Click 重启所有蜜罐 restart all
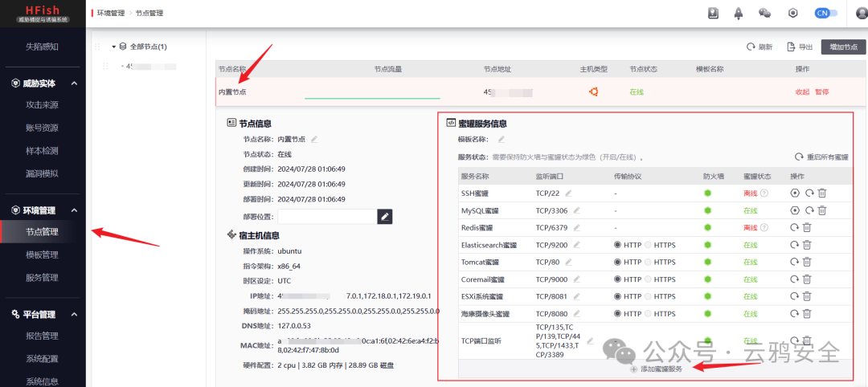This screenshot has width=868, height=387. click(821, 157)
